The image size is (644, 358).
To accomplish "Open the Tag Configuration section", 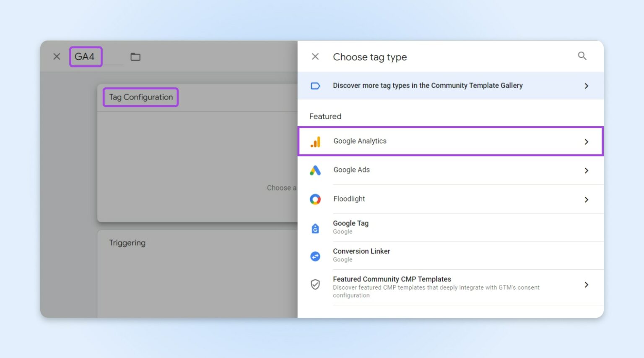I will [140, 97].
